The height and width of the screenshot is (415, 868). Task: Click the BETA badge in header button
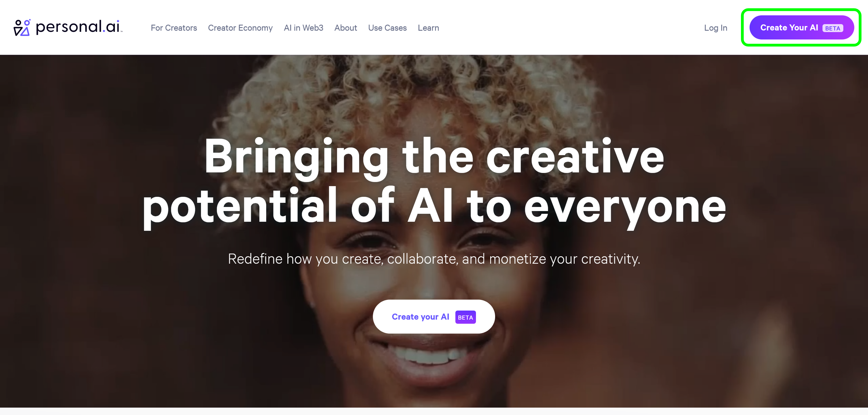click(833, 28)
